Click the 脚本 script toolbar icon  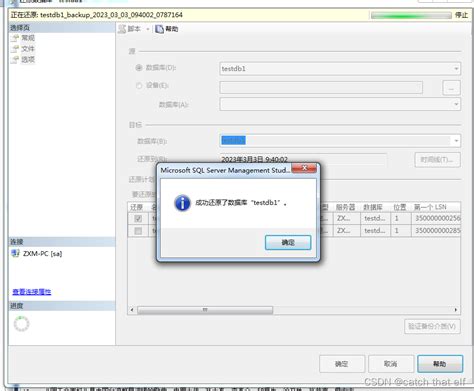point(122,29)
